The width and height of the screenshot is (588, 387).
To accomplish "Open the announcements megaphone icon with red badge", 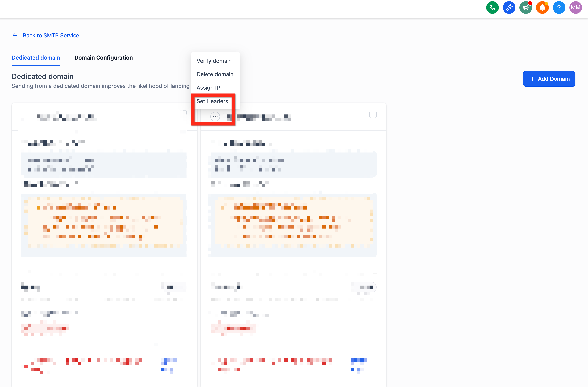I will point(526,7).
